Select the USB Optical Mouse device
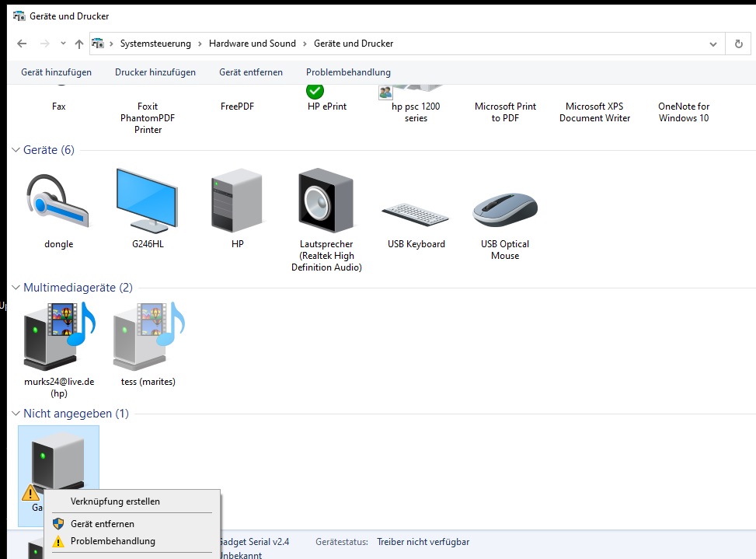 505,210
